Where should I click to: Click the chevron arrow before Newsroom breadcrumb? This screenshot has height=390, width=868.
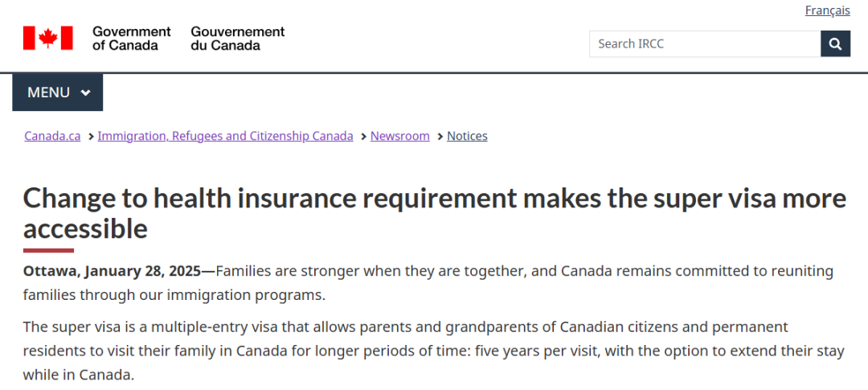tap(363, 136)
